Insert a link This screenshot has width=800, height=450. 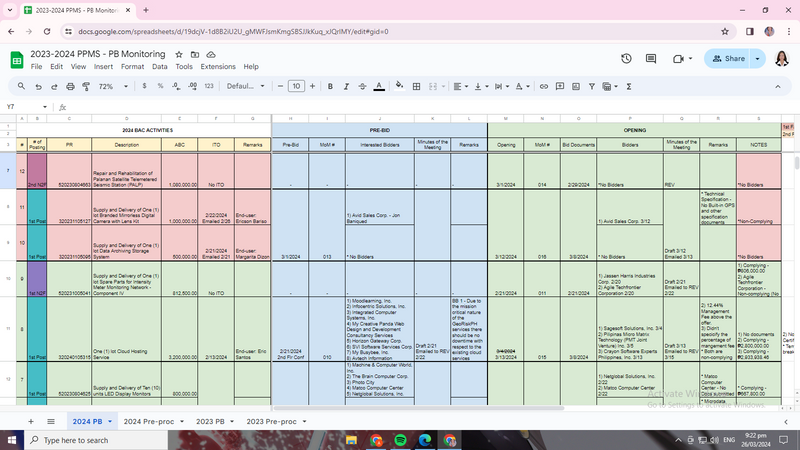coord(544,87)
